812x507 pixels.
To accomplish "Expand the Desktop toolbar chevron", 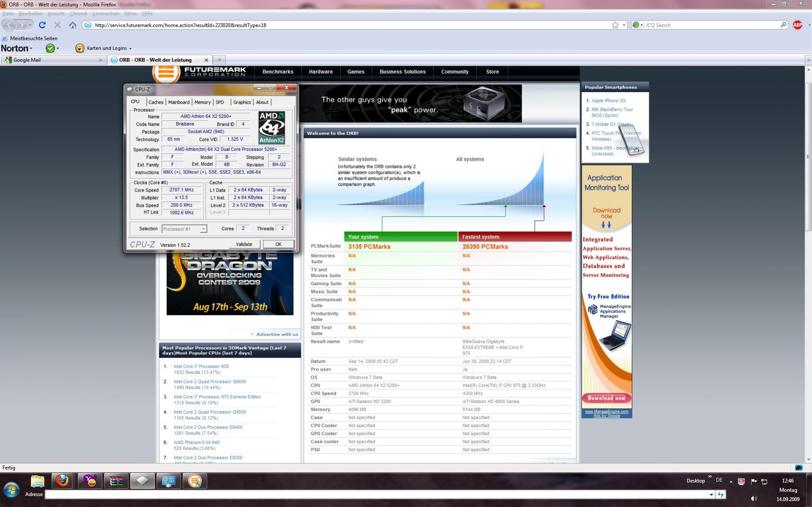I will pos(710,477).
